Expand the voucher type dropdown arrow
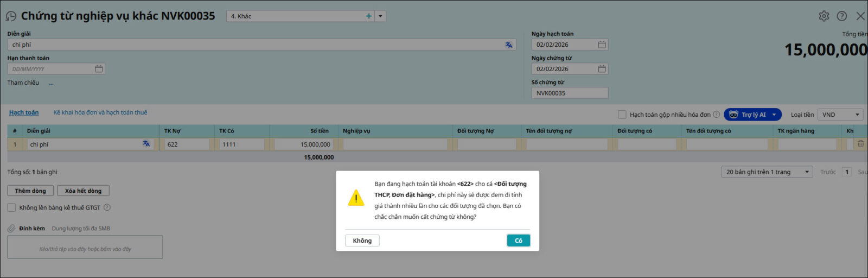Image resolution: width=868 pixels, height=278 pixels. tap(380, 16)
